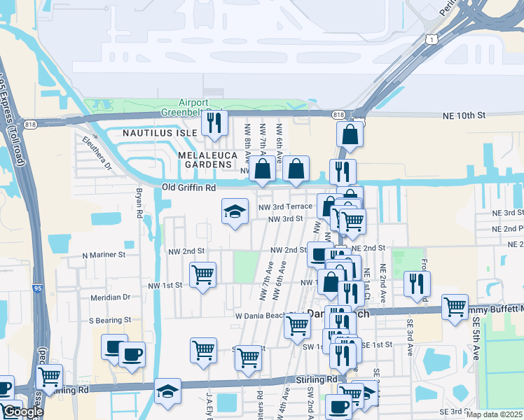Click the I-95 interstate shield
This screenshot has width=524, height=420.
pos(37,288)
